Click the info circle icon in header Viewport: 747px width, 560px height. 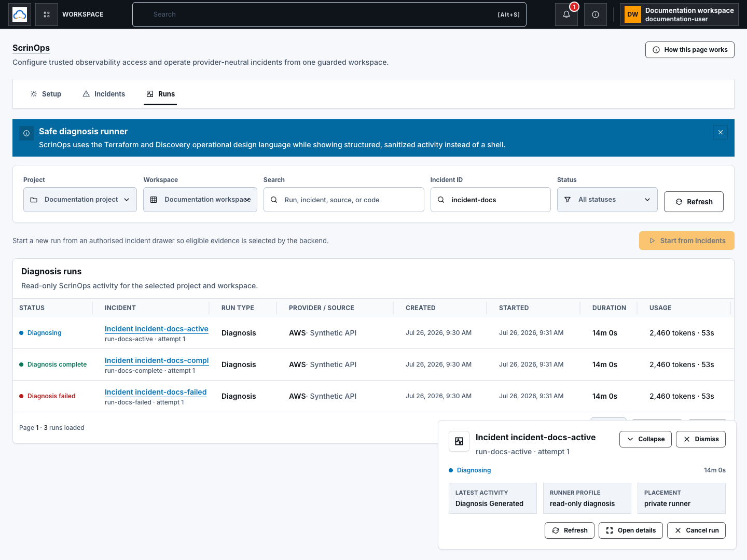(596, 15)
